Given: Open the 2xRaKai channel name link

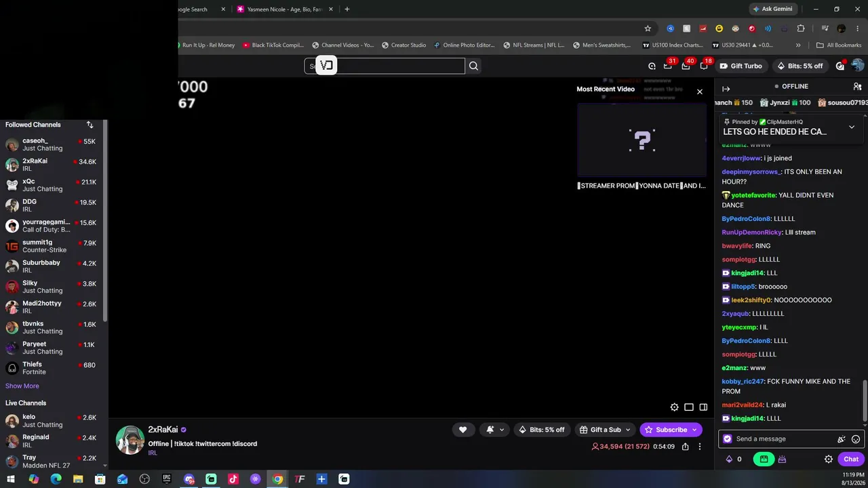Looking at the screenshot, I should (x=163, y=430).
